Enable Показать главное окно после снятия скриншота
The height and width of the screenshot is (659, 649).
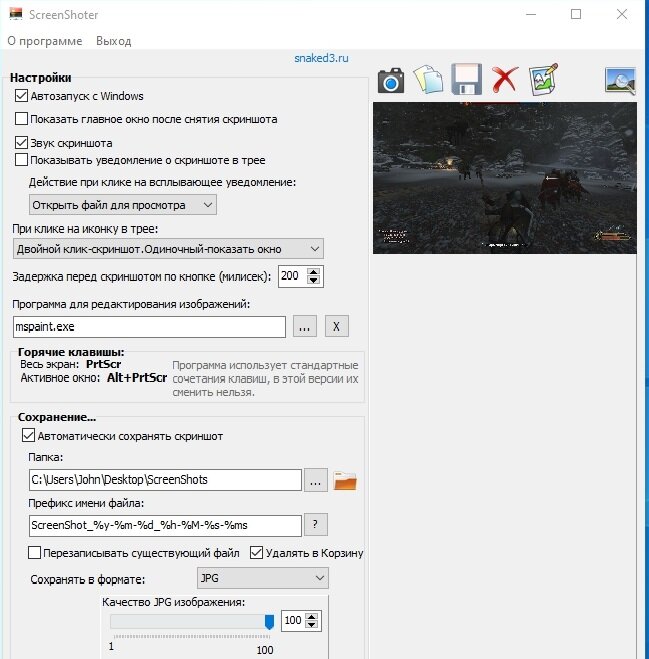point(21,119)
